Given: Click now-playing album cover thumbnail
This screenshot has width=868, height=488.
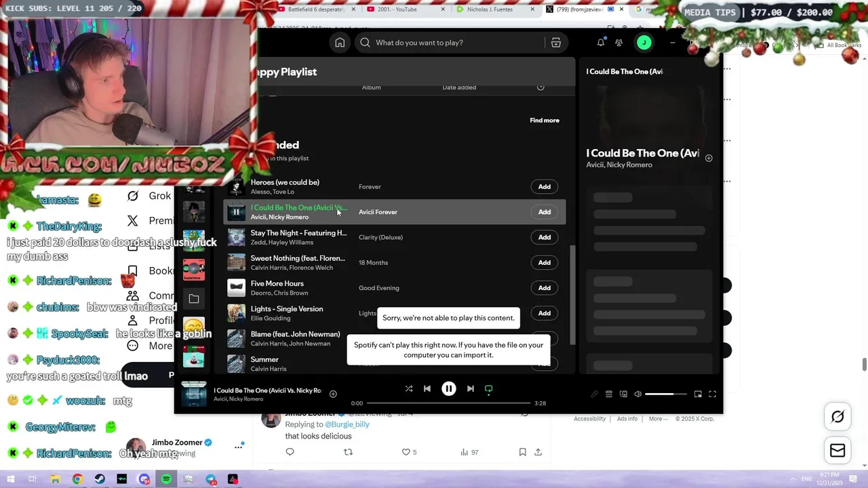Looking at the screenshot, I should [193, 394].
